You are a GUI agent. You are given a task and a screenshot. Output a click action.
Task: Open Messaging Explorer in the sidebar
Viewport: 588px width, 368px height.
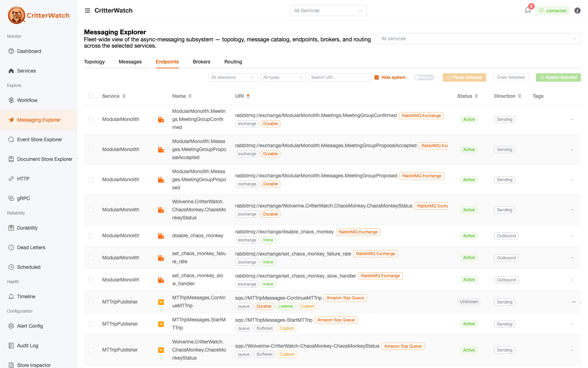[38, 120]
